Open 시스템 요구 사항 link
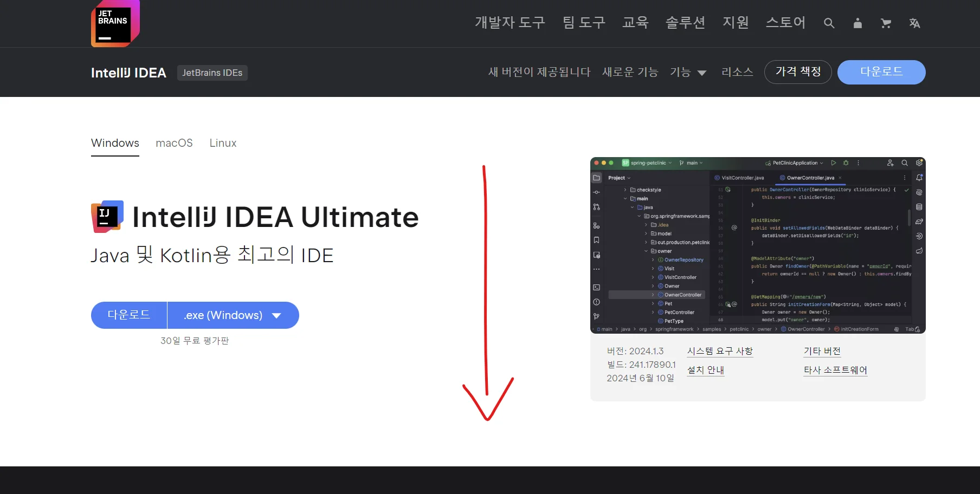The height and width of the screenshot is (494, 980). [x=720, y=351]
